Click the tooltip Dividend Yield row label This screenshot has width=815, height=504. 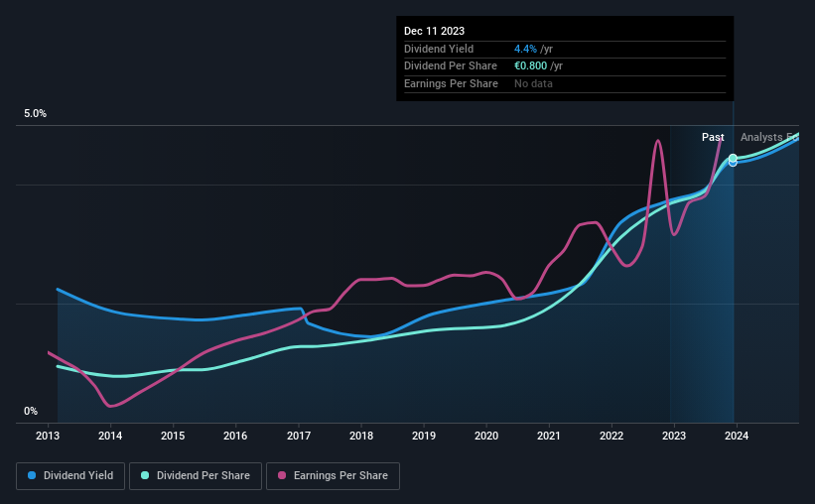pos(439,49)
